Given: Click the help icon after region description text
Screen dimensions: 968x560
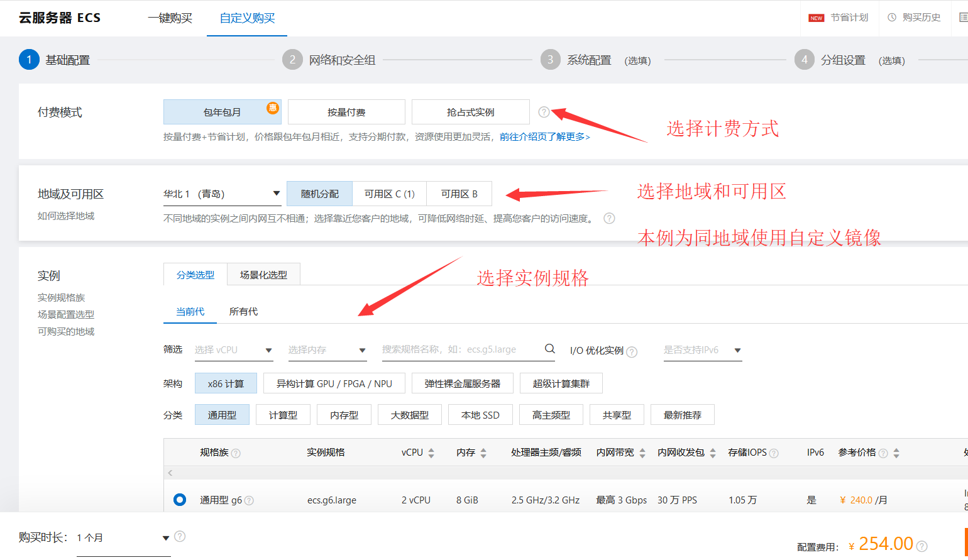Looking at the screenshot, I should point(609,218).
